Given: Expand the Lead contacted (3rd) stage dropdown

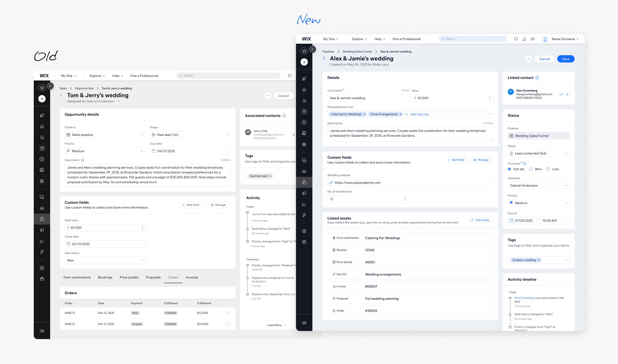Looking at the screenshot, I should [538, 153].
